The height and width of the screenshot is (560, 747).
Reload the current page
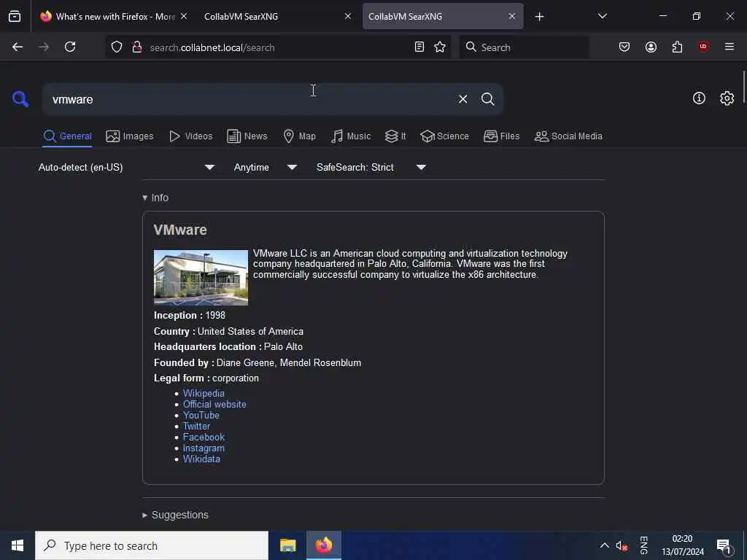[70, 47]
